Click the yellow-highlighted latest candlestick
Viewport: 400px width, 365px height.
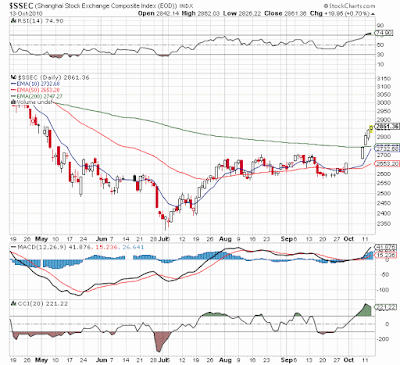point(371,128)
